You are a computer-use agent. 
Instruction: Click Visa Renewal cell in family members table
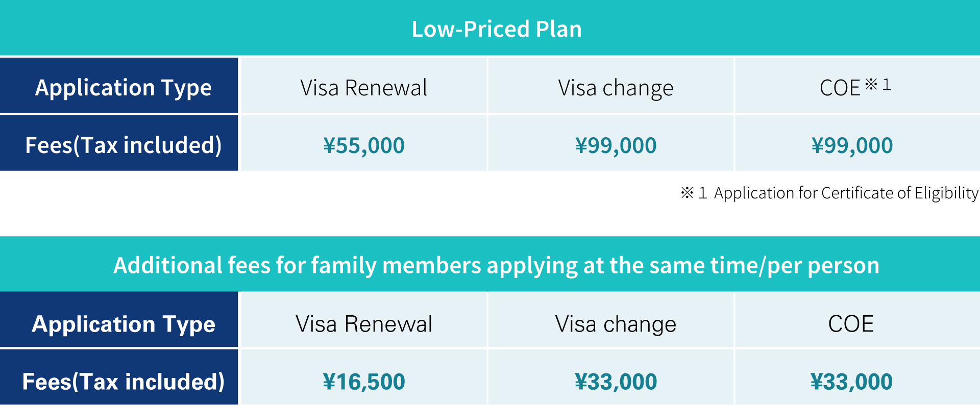click(363, 324)
